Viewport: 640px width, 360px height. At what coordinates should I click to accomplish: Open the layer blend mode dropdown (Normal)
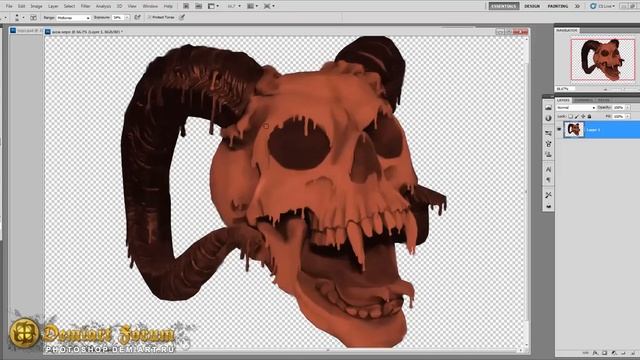(576, 107)
